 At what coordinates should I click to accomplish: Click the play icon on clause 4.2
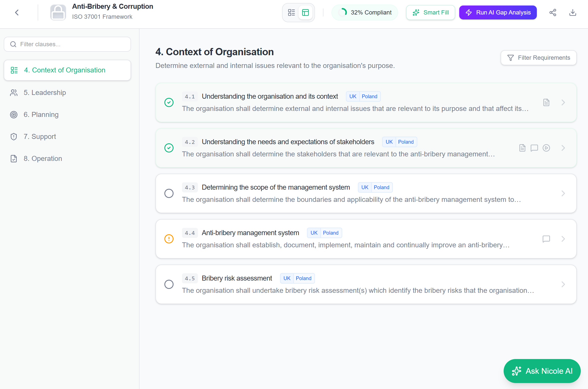point(546,148)
